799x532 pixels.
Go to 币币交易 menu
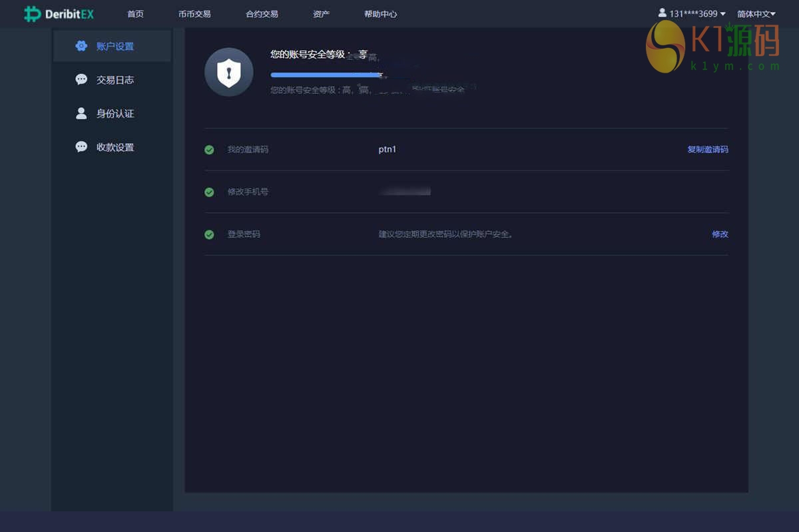(194, 14)
